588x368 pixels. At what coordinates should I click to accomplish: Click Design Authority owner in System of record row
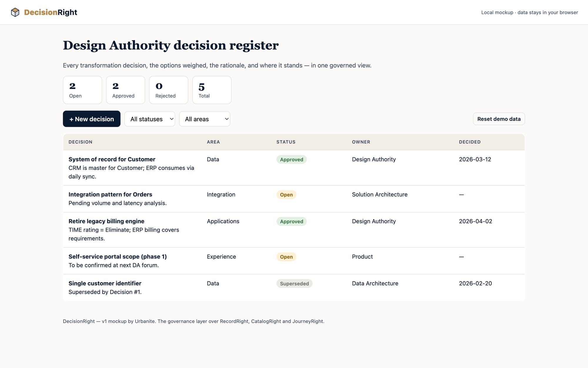374,159
